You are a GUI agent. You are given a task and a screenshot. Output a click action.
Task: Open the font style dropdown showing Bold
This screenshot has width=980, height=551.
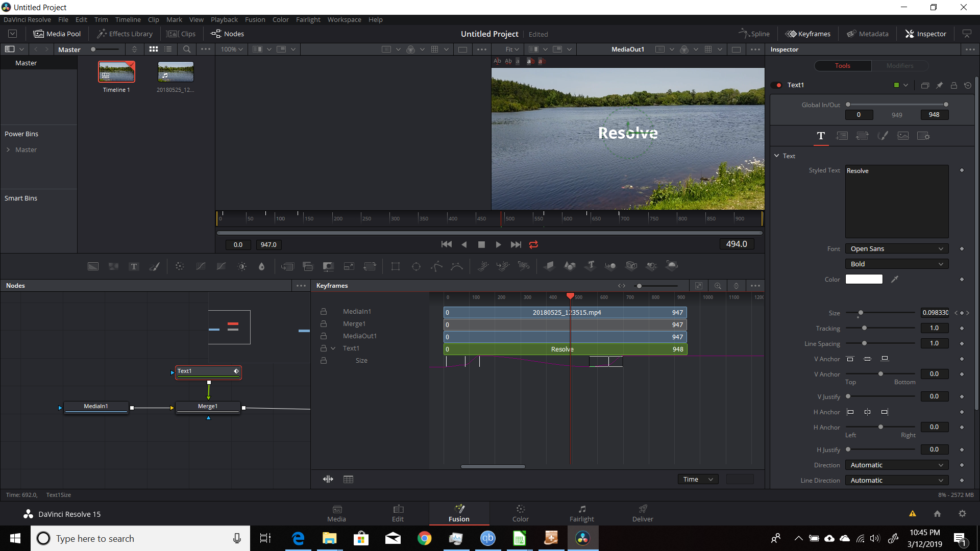(x=897, y=264)
